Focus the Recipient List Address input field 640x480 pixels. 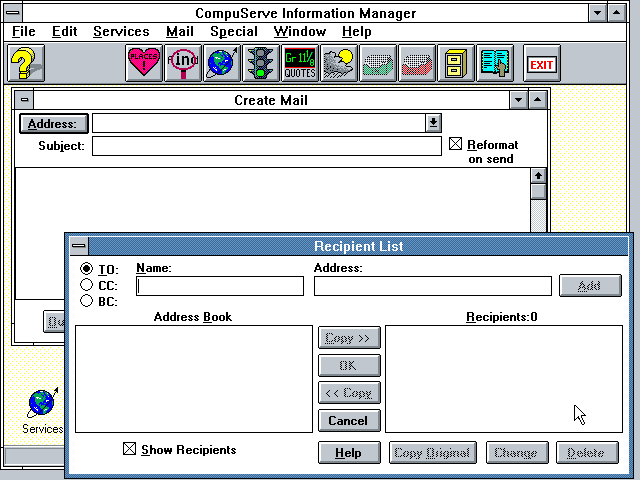pyautogui.click(x=433, y=286)
